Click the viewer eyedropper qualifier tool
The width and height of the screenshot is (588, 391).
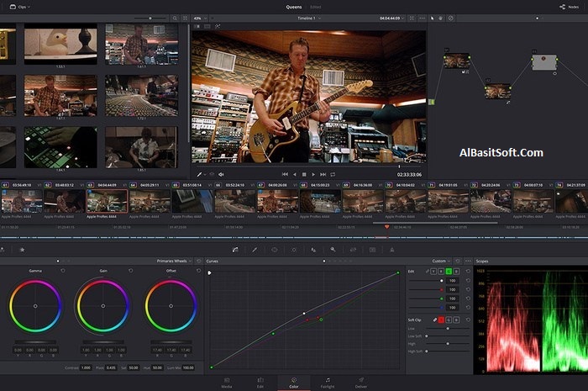(200, 175)
